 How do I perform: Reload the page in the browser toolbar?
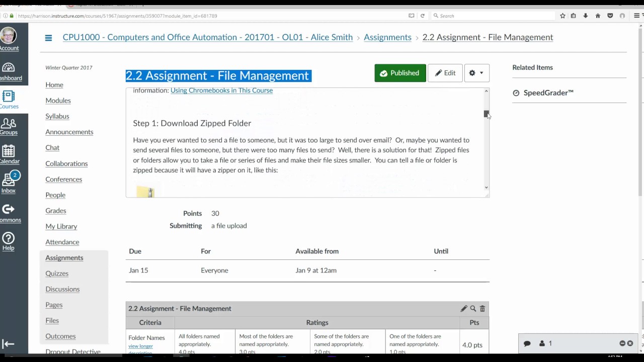(x=423, y=16)
